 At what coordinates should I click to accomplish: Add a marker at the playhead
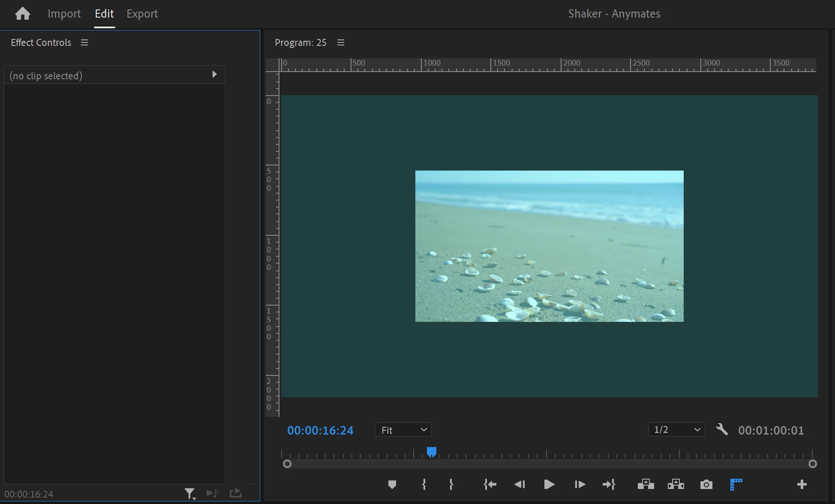coord(392,484)
